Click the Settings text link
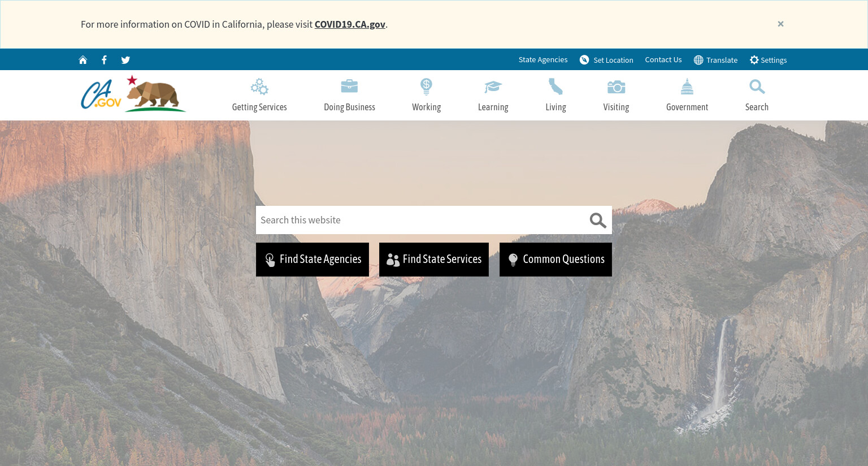The width and height of the screenshot is (868, 466). tap(774, 60)
